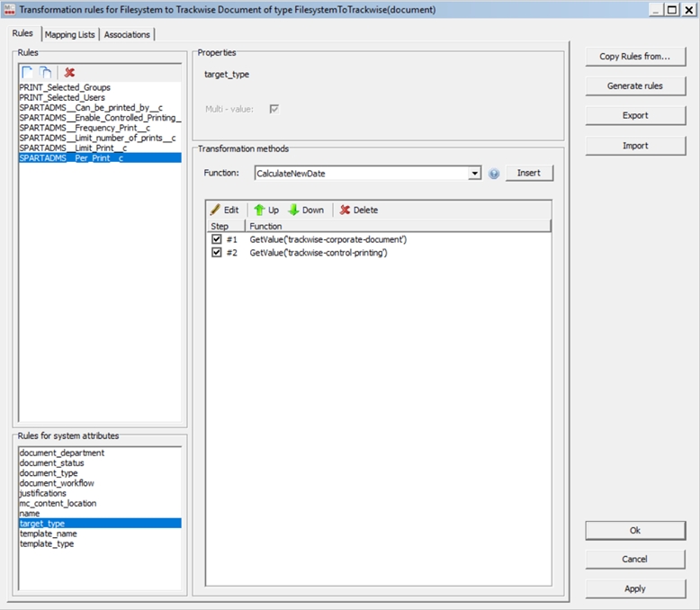Move step Up with green arrow

click(x=266, y=210)
